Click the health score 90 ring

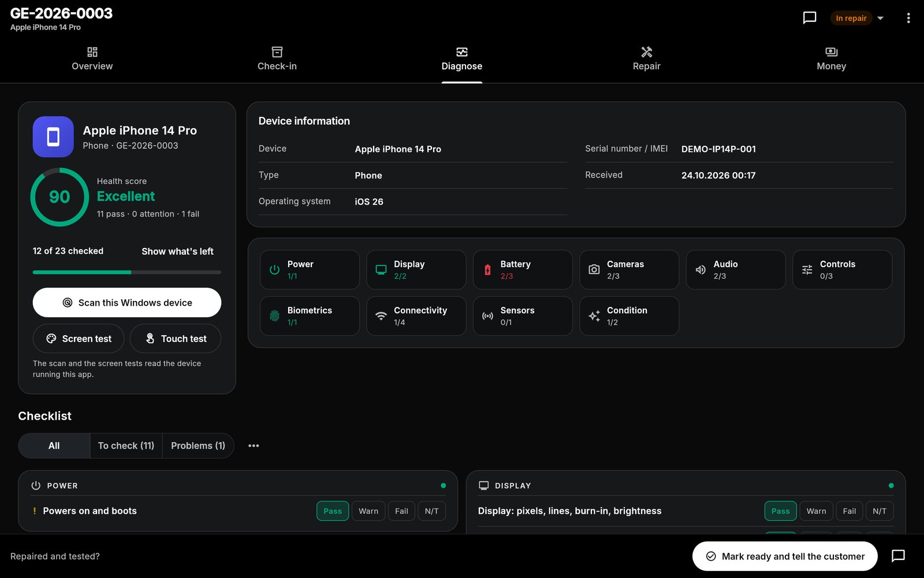tap(59, 197)
